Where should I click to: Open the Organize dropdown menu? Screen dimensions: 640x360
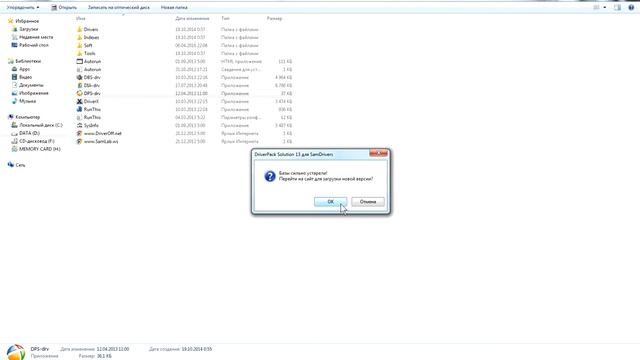[23, 7]
